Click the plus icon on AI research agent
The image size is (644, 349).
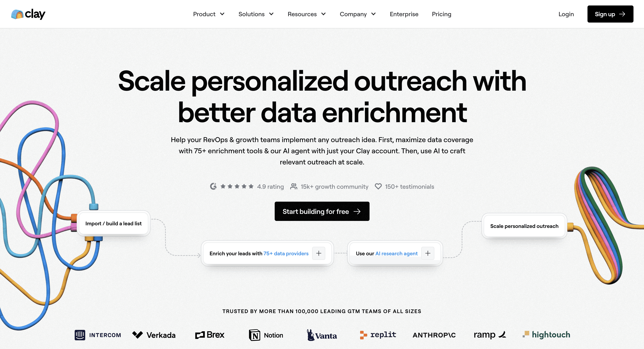[x=428, y=253]
